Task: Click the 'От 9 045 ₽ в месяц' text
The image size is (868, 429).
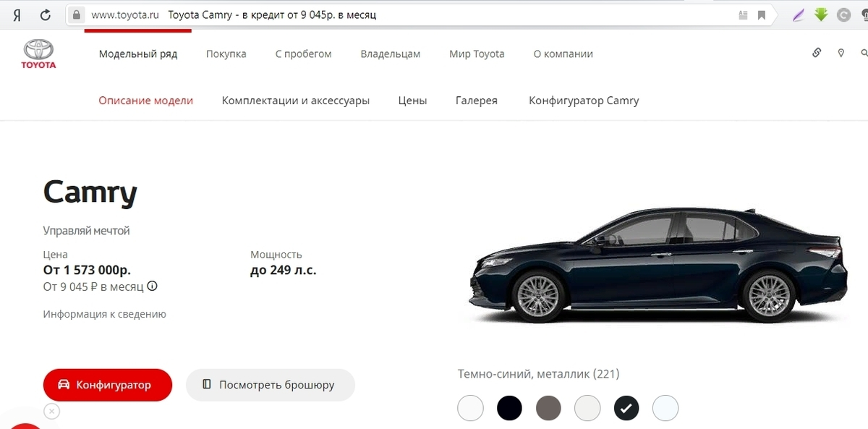Action: pos(93,286)
